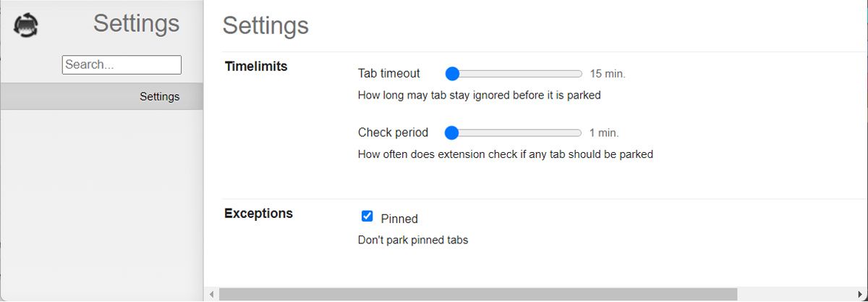
Task: Click the Tab timeout label
Action: 388,73
